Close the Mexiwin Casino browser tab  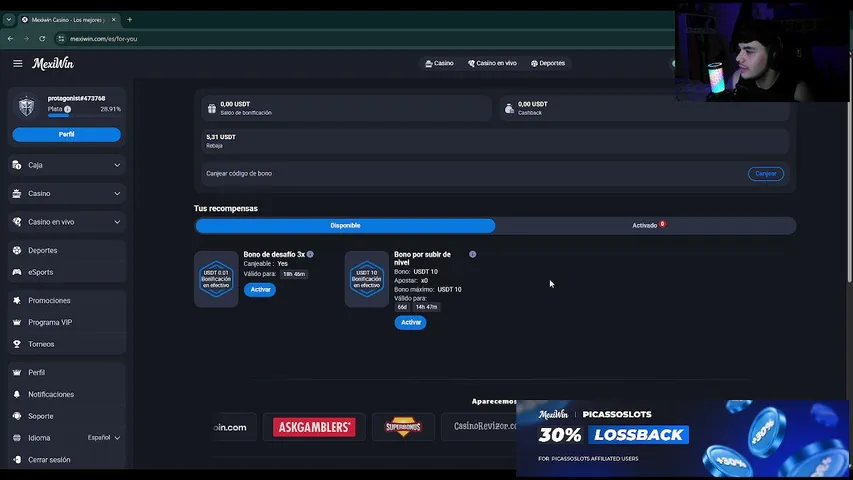pos(114,20)
